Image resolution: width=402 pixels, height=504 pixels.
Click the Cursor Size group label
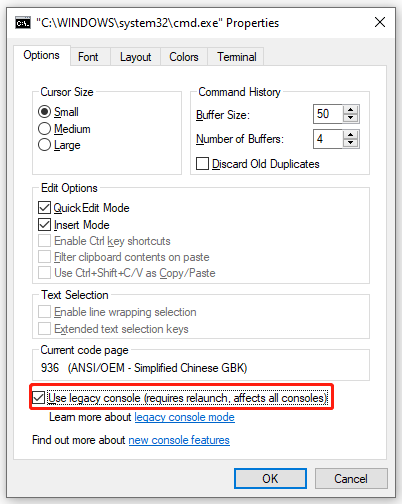pyautogui.click(x=67, y=92)
